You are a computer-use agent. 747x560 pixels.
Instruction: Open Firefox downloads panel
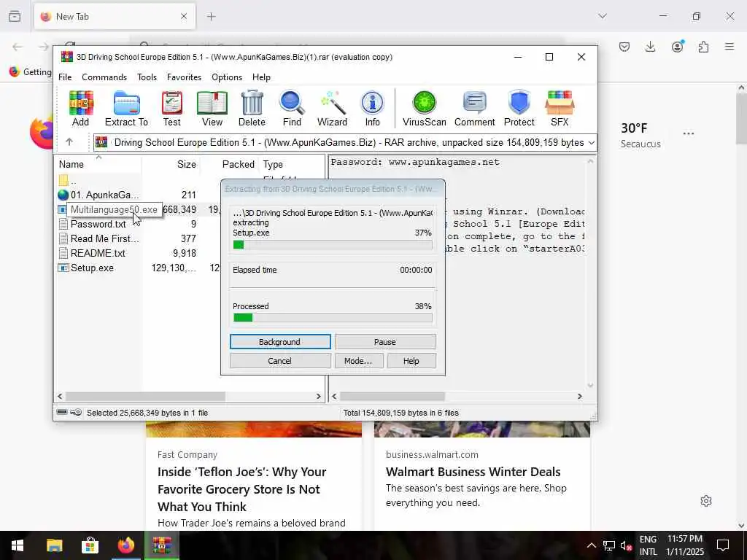coord(650,47)
